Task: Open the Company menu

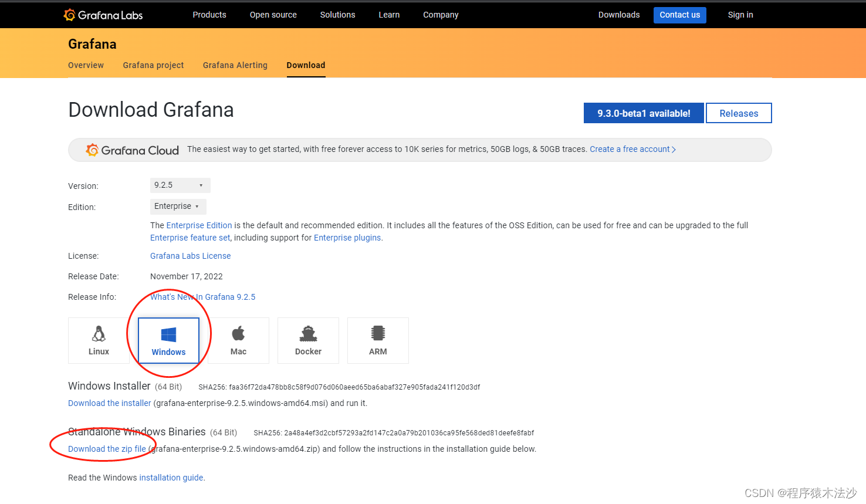Action: 441,15
